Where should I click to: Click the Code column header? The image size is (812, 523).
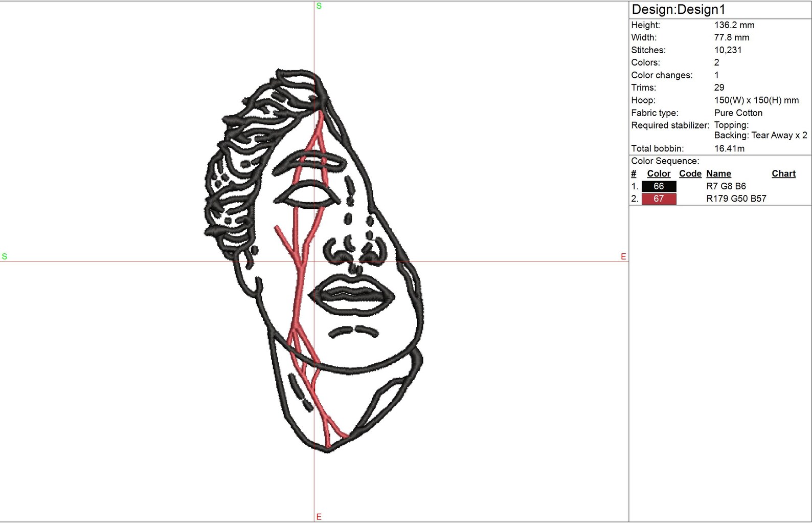pyautogui.click(x=690, y=173)
